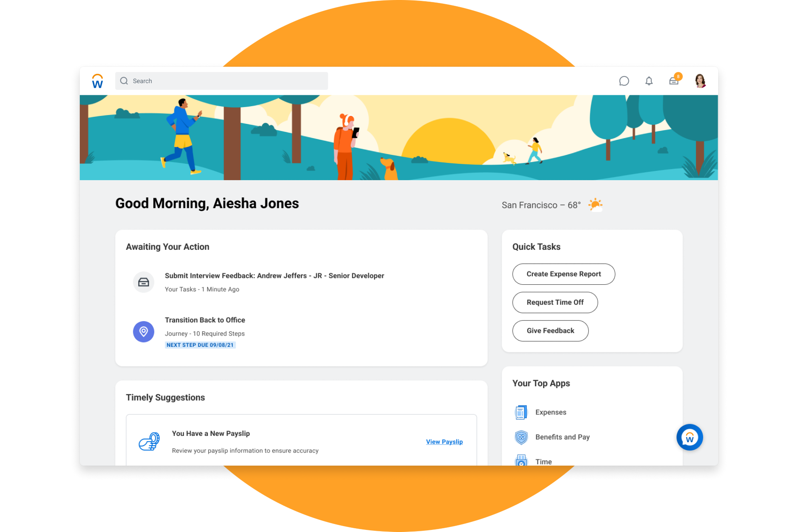The width and height of the screenshot is (798, 532).
Task: Open Transition Back to Office journey
Action: point(205,320)
